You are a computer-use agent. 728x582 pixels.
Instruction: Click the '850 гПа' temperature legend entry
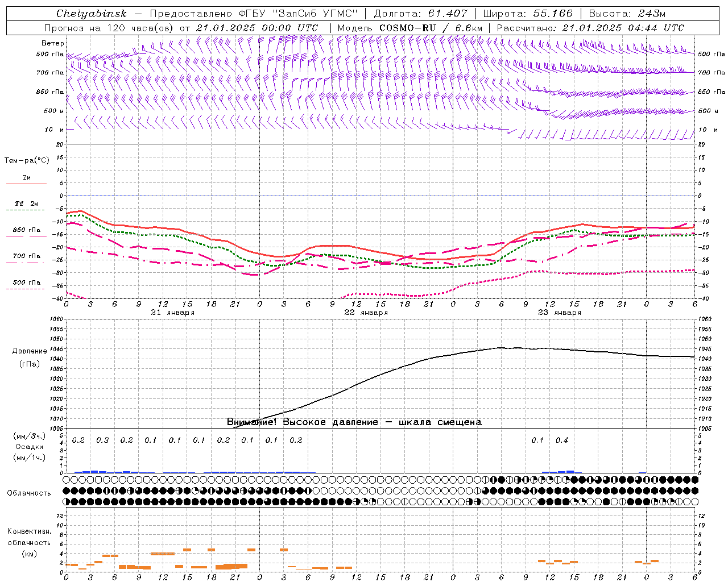click(26, 230)
